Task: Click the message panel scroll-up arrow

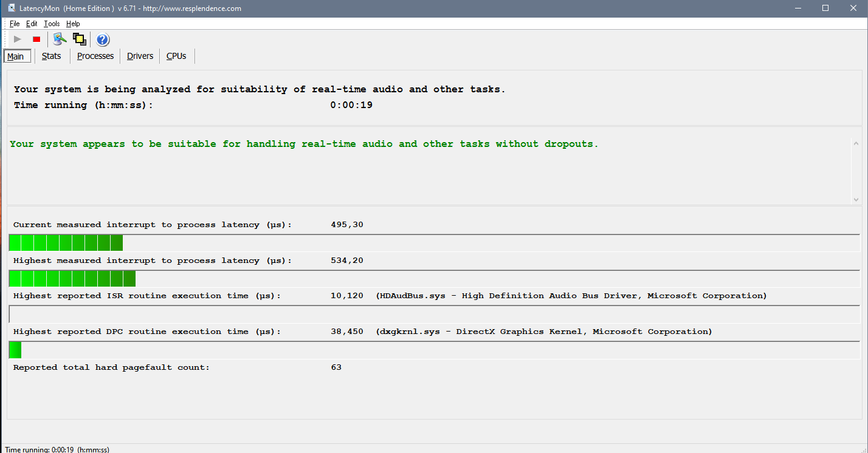Action: 856,143
